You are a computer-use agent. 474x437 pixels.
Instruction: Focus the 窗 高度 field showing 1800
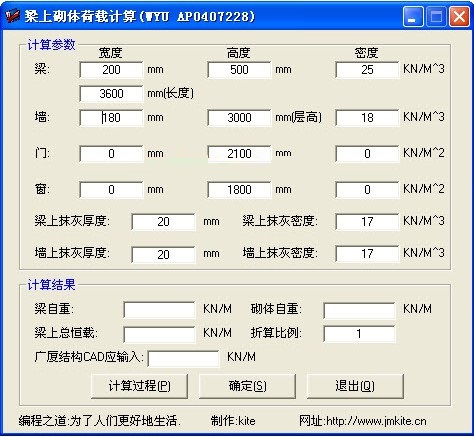click(x=239, y=190)
